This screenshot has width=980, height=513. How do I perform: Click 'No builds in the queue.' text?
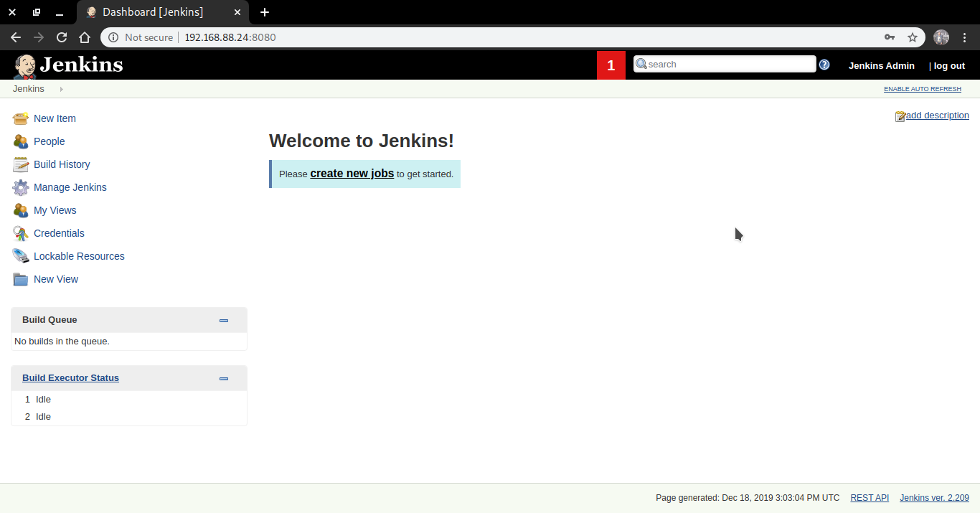coord(62,342)
